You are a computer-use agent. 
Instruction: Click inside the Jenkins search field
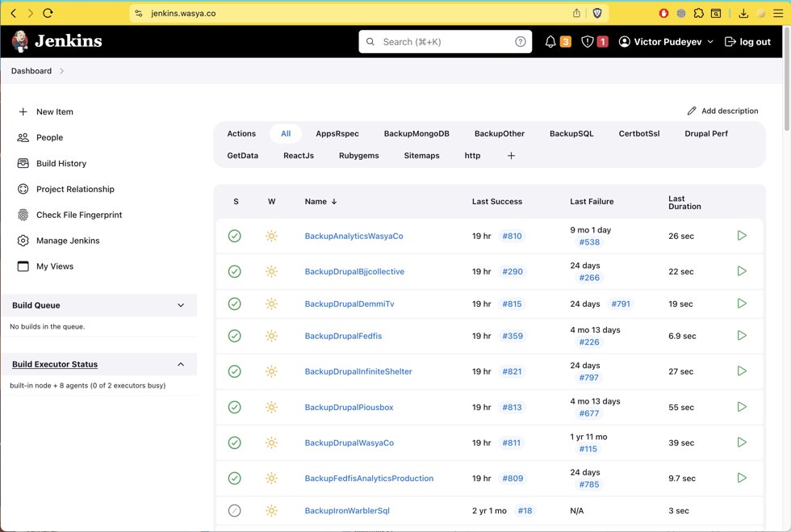point(445,41)
